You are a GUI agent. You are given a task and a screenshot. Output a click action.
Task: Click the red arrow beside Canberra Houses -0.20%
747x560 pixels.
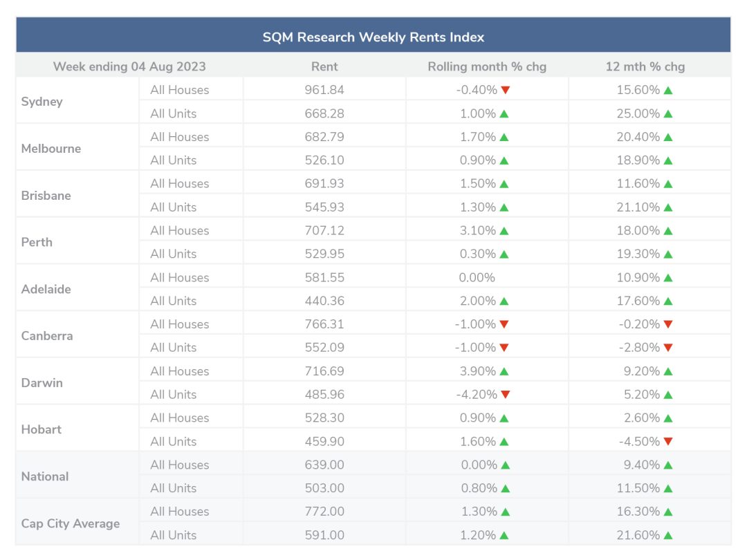(x=668, y=324)
